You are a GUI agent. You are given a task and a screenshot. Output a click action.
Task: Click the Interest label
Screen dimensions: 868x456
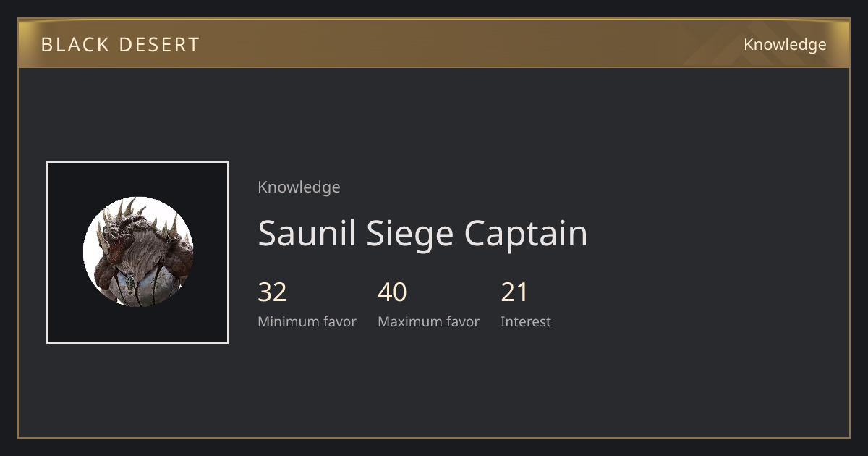tap(525, 322)
